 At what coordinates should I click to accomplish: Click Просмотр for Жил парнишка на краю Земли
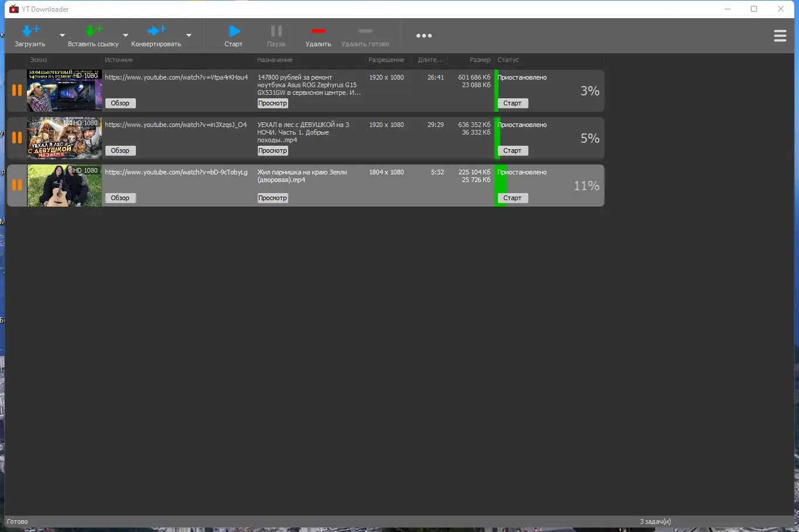[x=273, y=198]
